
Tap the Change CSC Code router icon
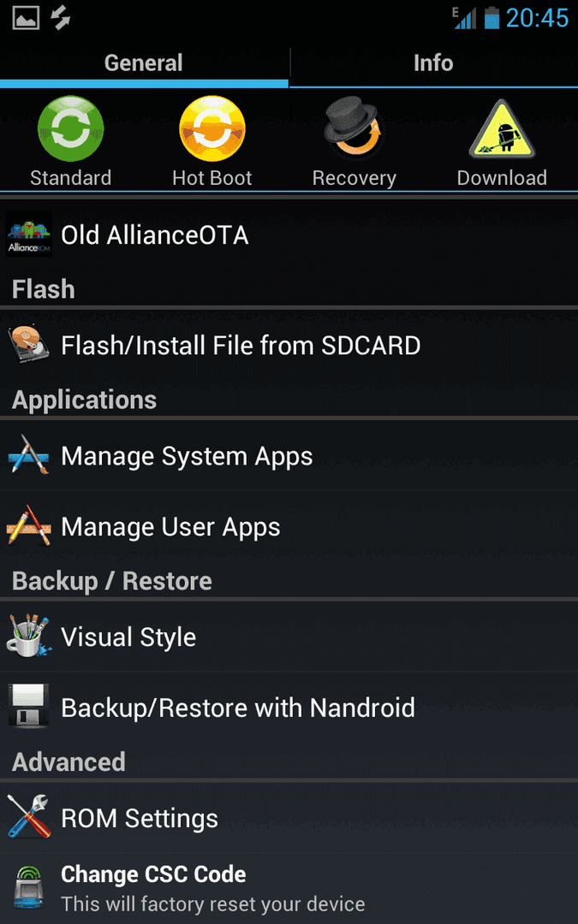pos(29,888)
